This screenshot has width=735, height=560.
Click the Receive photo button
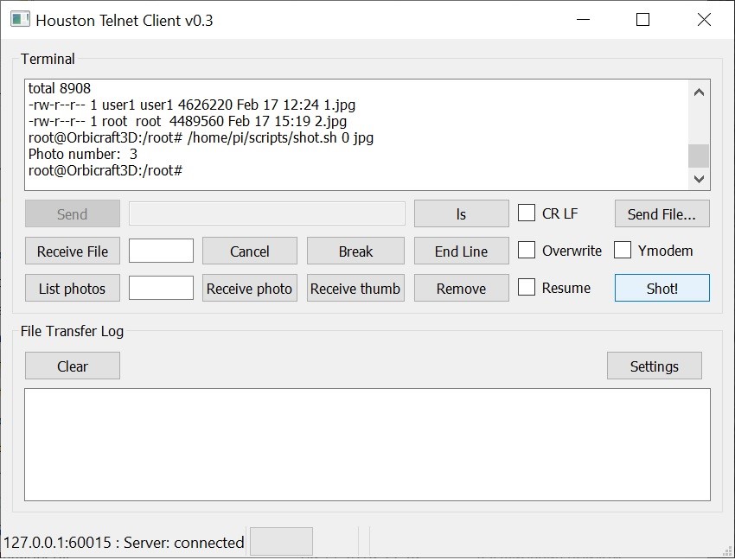click(249, 289)
